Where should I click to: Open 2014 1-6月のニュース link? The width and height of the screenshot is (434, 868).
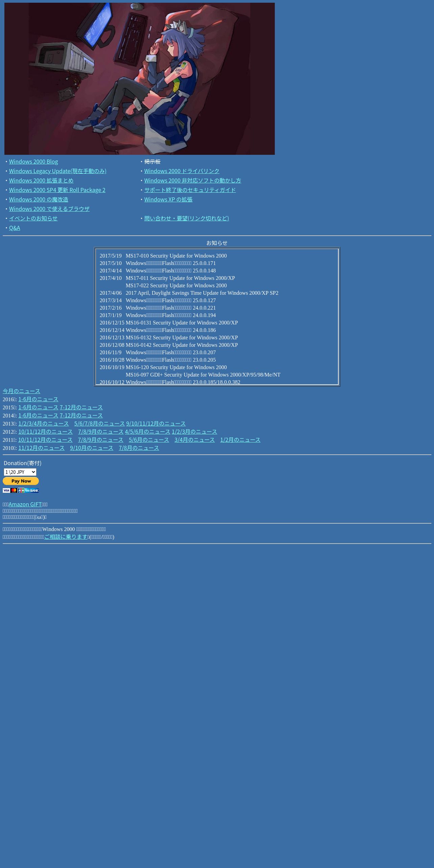(38, 415)
